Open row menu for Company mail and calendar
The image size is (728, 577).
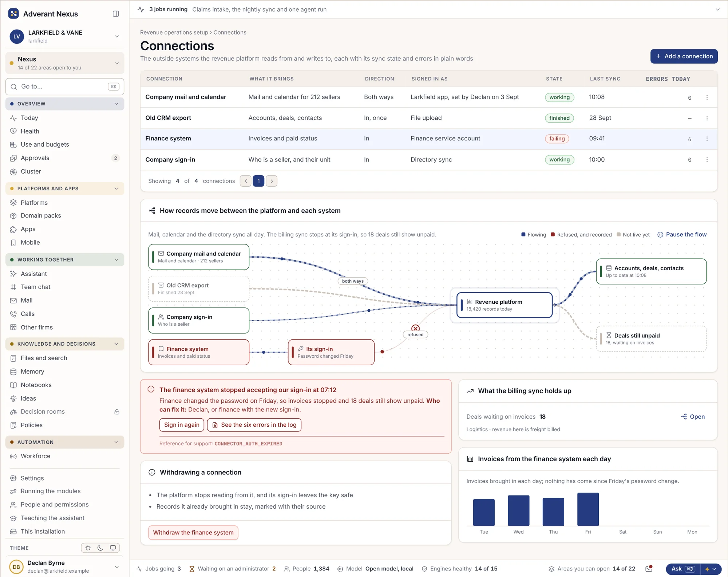click(x=707, y=98)
